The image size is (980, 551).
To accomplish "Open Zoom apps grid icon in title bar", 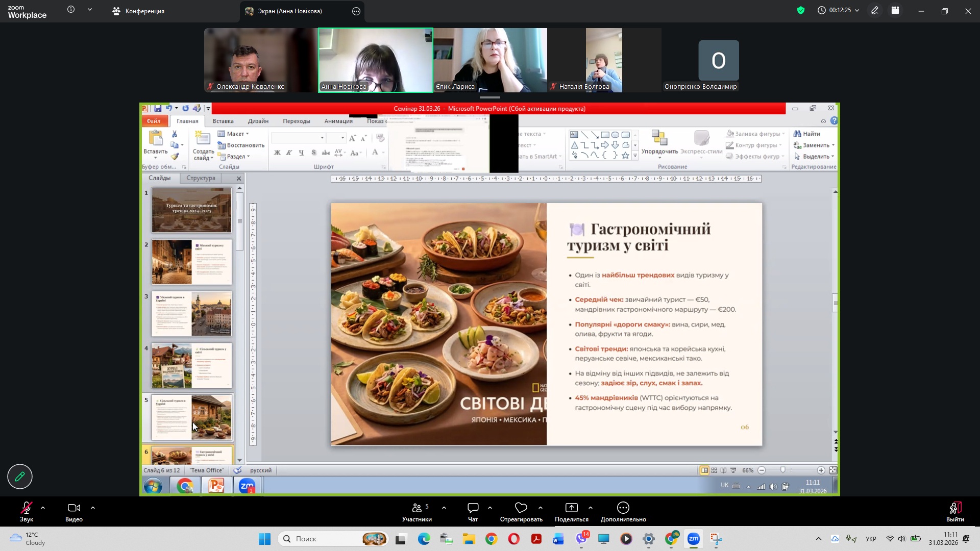I will point(895,10).
